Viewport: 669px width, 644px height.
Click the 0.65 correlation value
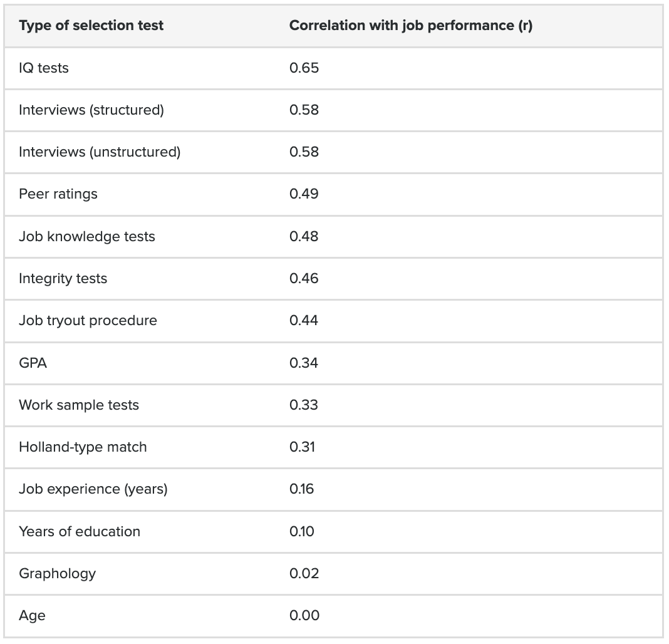point(304,68)
